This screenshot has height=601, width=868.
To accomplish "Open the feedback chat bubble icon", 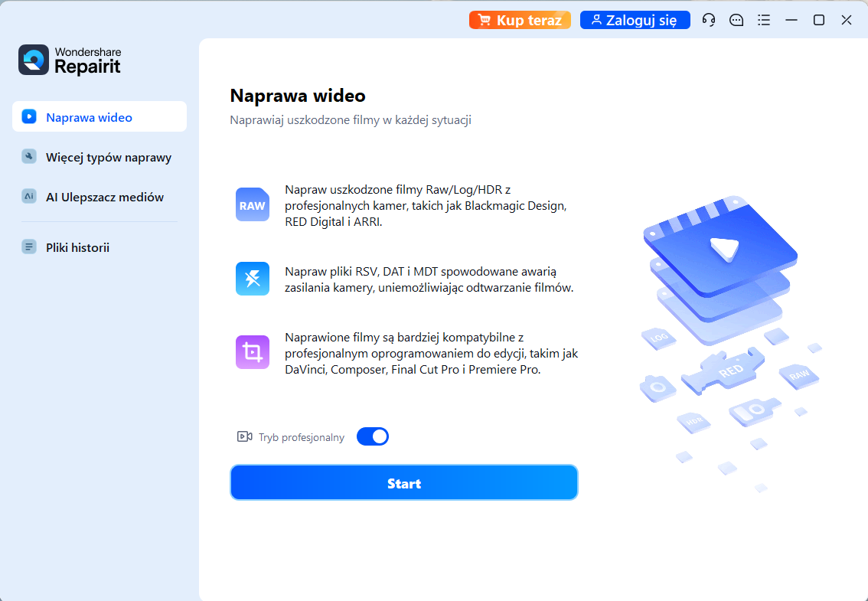I will (x=736, y=21).
